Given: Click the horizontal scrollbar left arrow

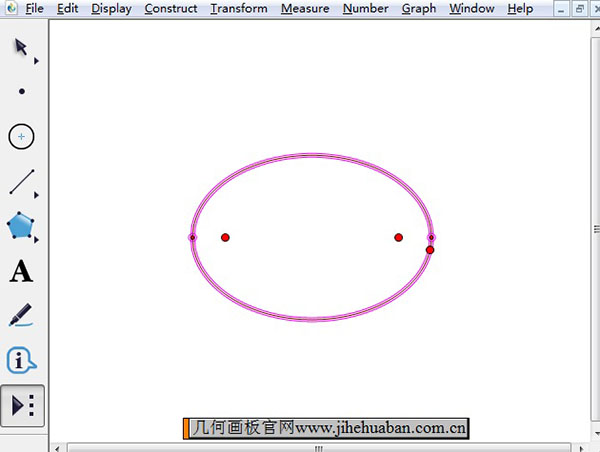Looking at the screenshot, I should 57,448.
